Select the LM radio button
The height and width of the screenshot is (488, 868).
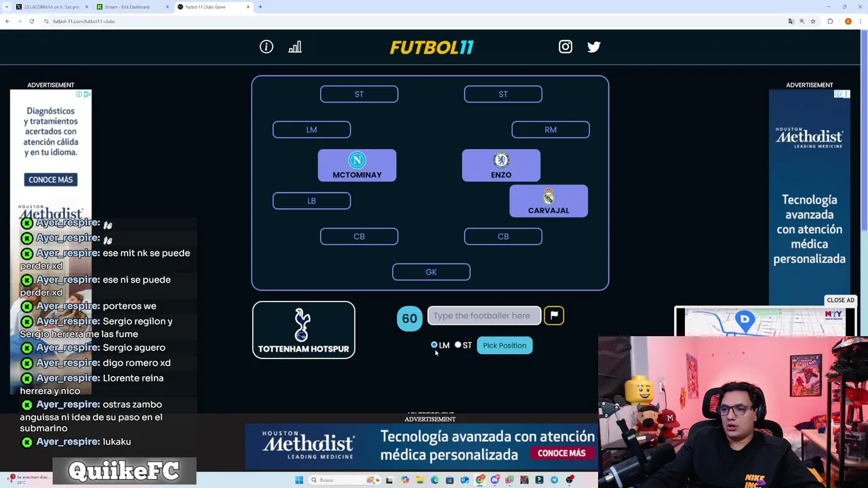(x=434, y=345)
